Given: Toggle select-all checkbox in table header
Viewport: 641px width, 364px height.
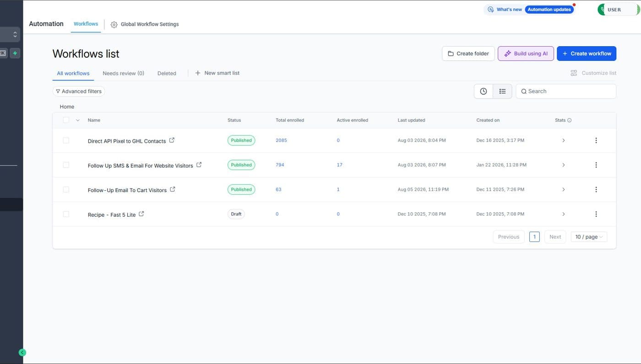Looking at the screenshot, I should click(x=66, y=120).
